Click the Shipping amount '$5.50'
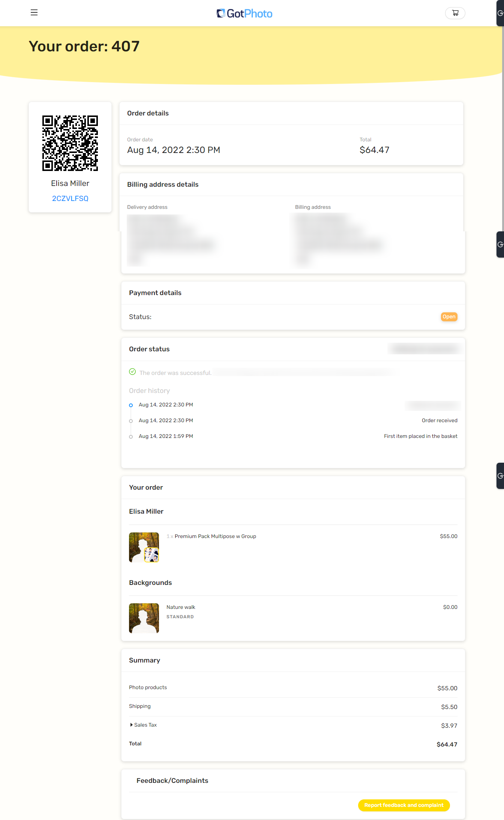The height and width of the screenshot is (820, 504). 449,707
